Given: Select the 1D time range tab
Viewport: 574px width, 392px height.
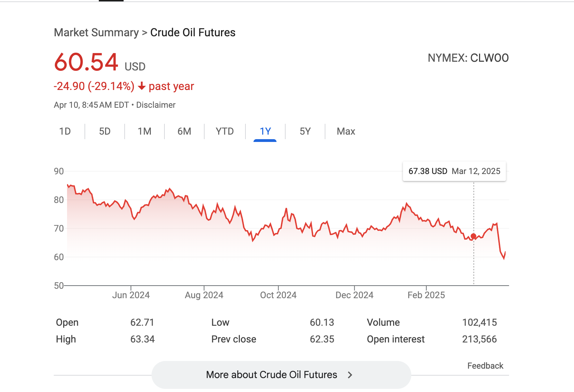Looking at the screenshot, I should coord(65,131).
